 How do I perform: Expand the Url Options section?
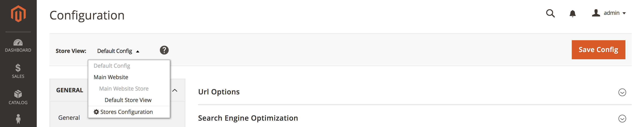[622, 92]
